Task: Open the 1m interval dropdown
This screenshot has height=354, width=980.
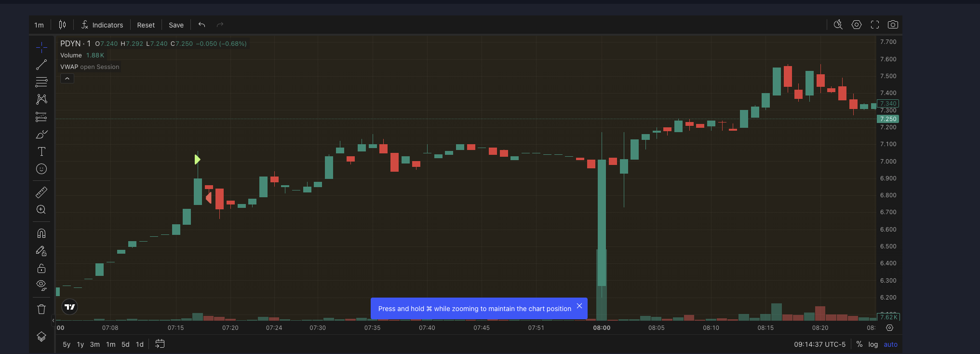Action: pos(39,25)
